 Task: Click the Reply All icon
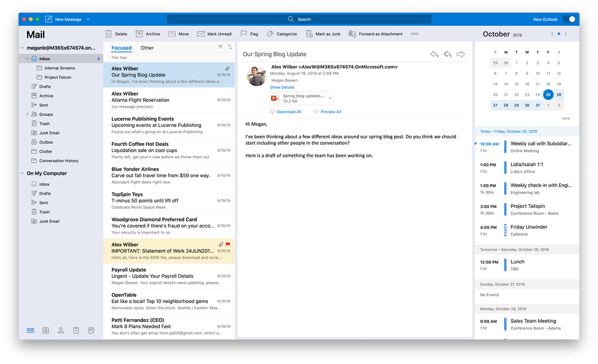click(448, 54)
